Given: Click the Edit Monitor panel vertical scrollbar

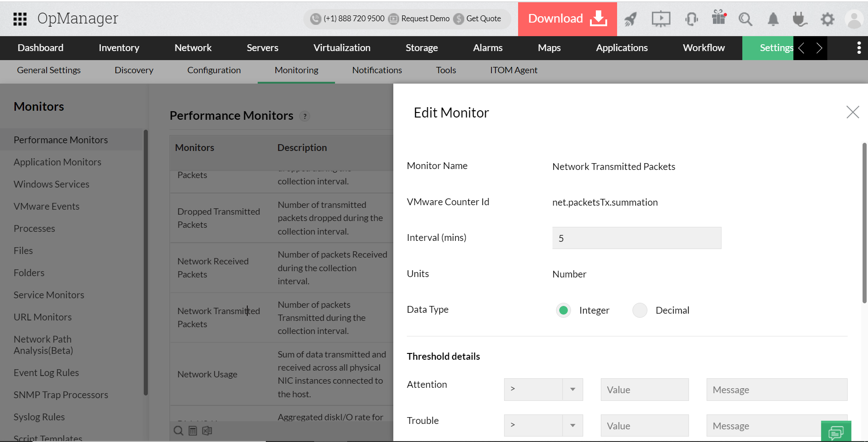Looking at the screenshot, I should (864, 223).
